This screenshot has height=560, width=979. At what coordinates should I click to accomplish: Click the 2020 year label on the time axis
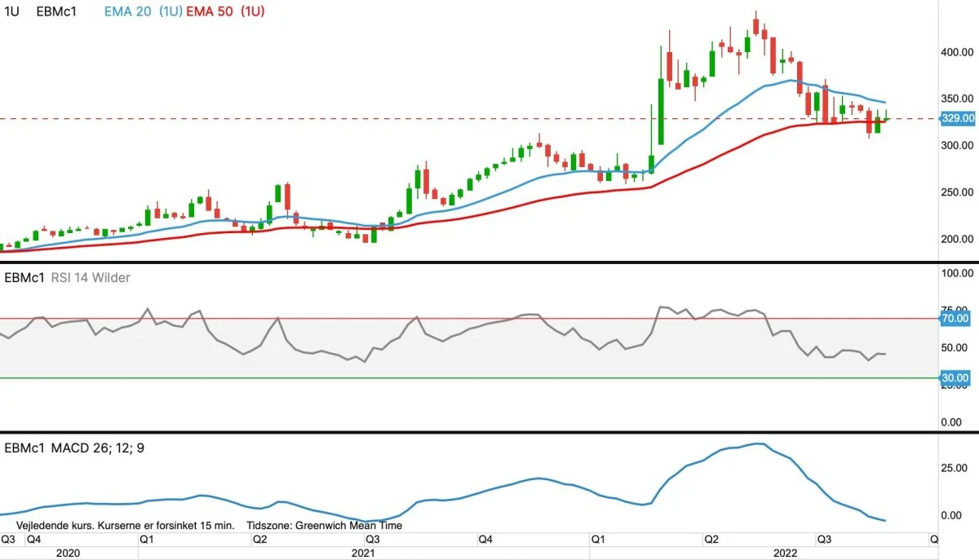point(69,553)
